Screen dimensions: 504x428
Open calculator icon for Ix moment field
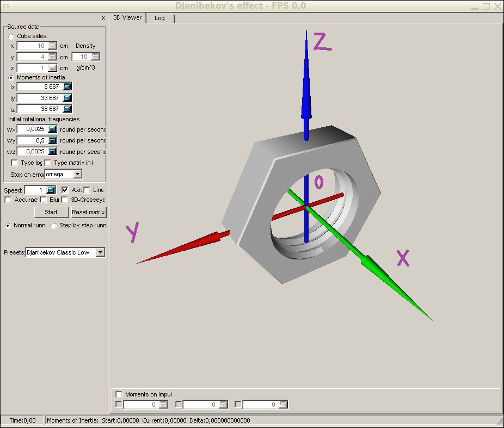tap(67, 86)
